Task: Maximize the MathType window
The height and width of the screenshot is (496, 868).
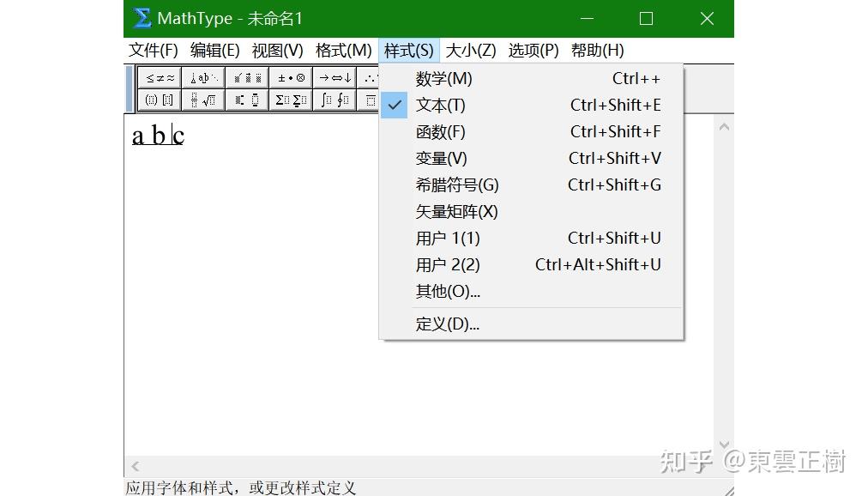Action: tap(646, 19)
